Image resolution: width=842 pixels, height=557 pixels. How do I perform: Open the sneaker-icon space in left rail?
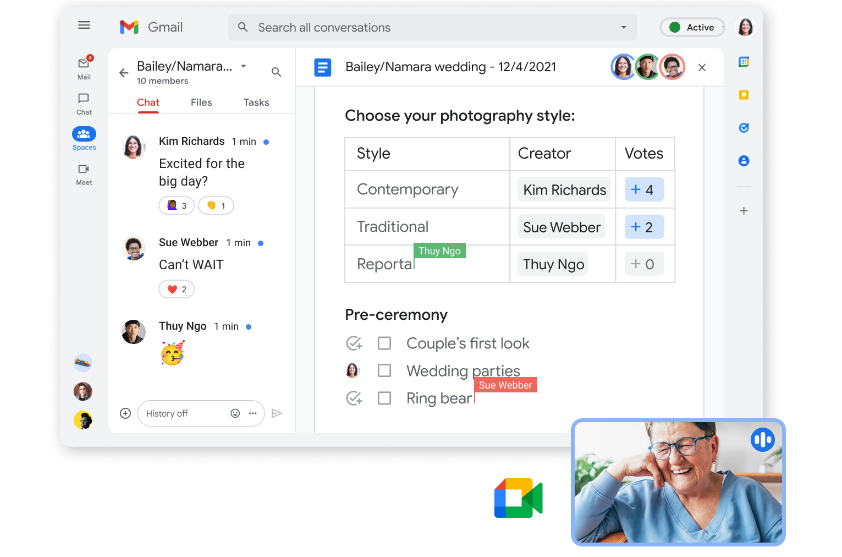click(83, 364)
